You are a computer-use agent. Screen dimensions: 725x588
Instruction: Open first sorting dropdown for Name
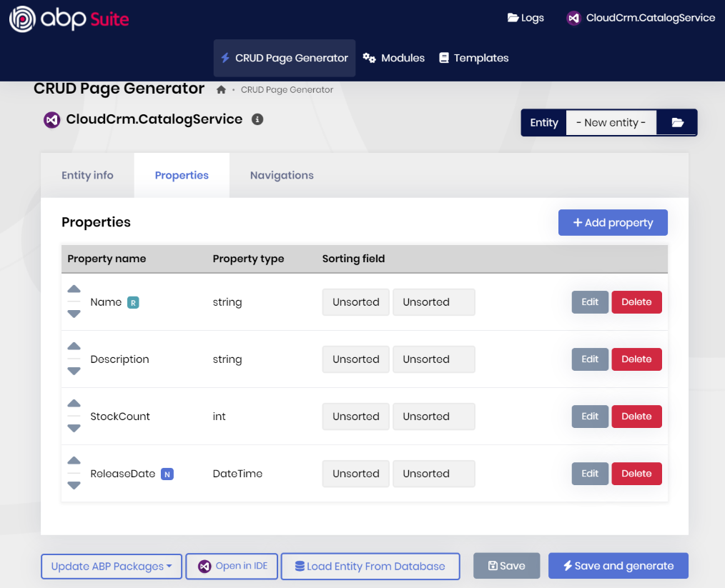(355, 302)
